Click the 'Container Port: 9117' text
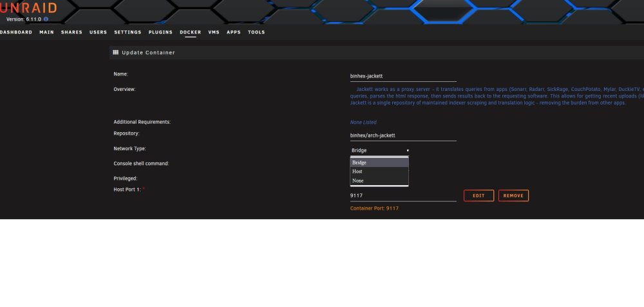This screenshot has width=644, height=307. 374,209
